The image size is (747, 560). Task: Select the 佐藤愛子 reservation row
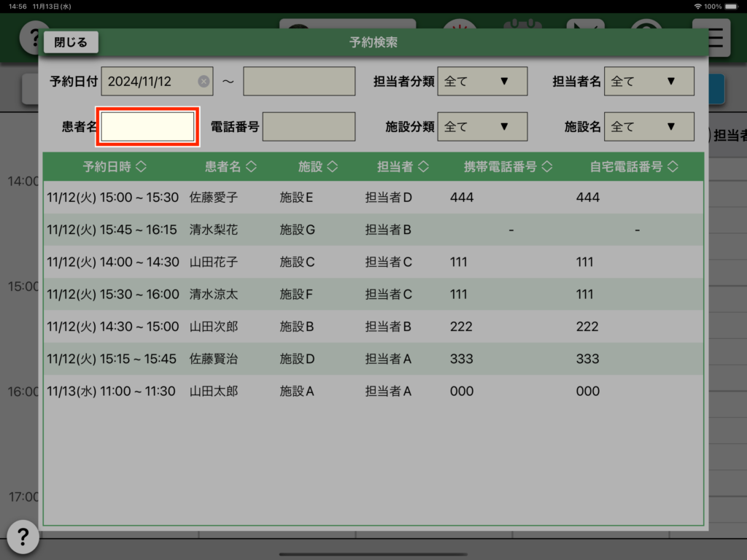point(373,198)
